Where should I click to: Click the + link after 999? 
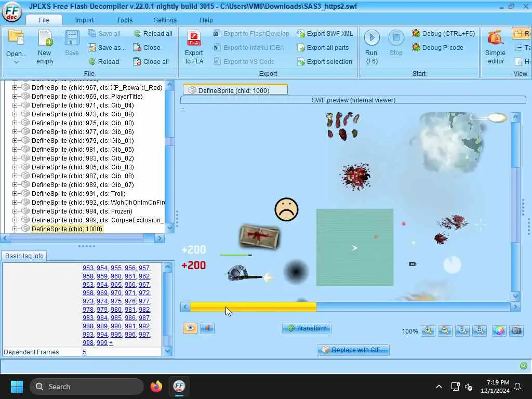[x=111, y=343]
